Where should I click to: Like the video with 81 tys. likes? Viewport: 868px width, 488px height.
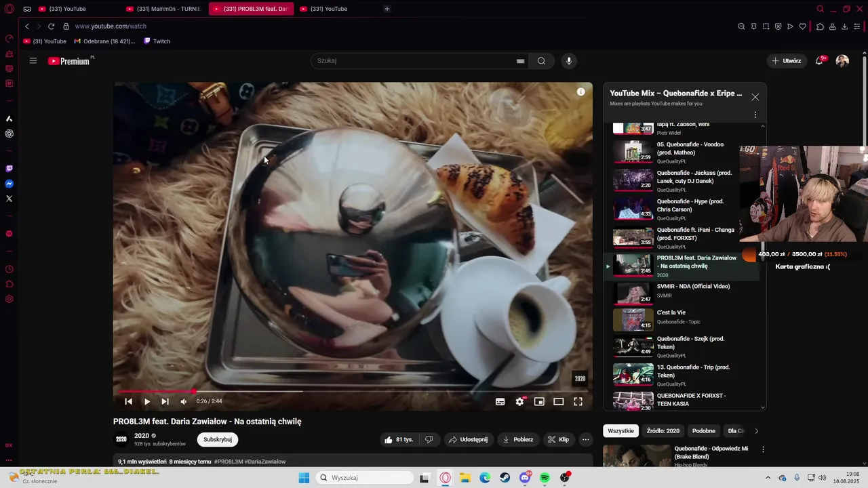pos(399,439)
